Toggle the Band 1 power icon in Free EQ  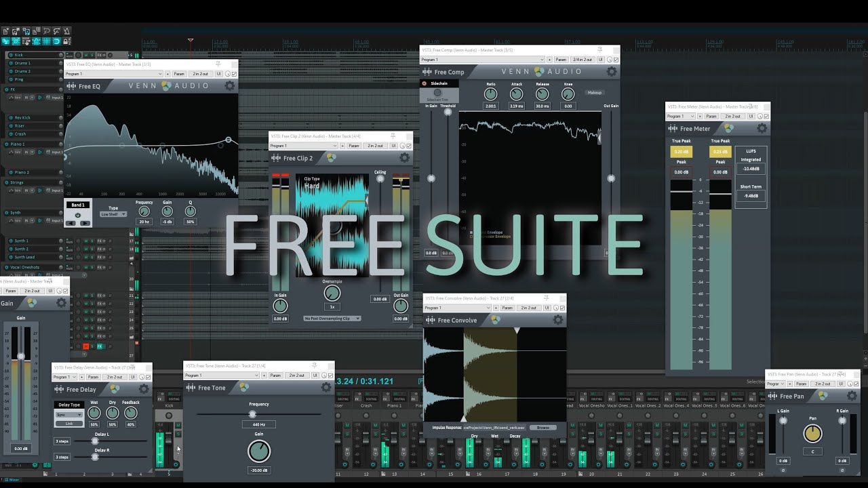tap(78, 215)
